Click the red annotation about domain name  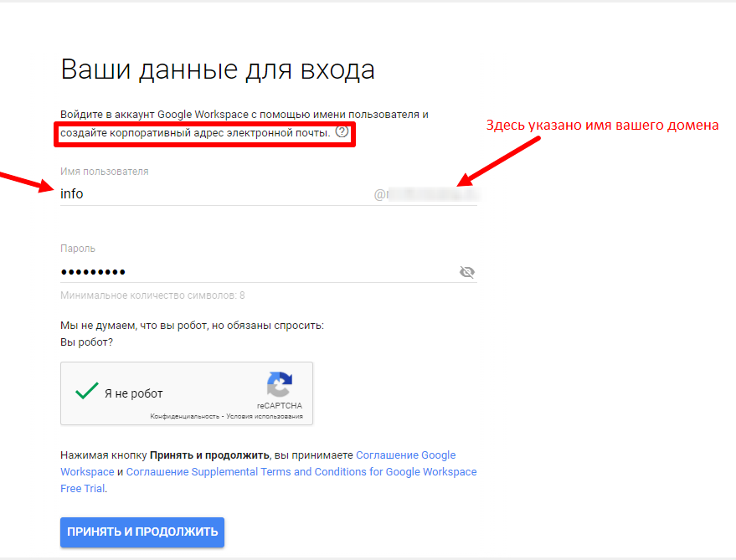(x=603, y=126)
